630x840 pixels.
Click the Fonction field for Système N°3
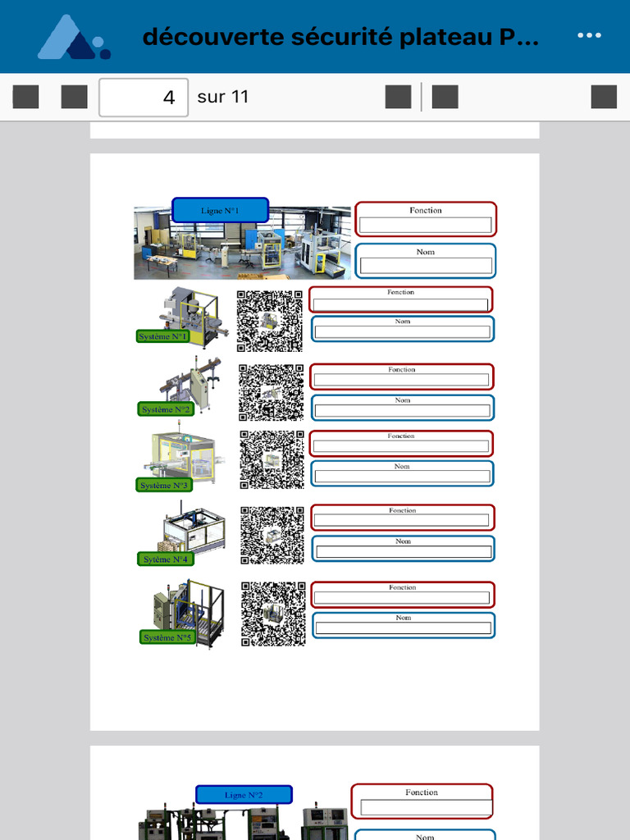400,445
